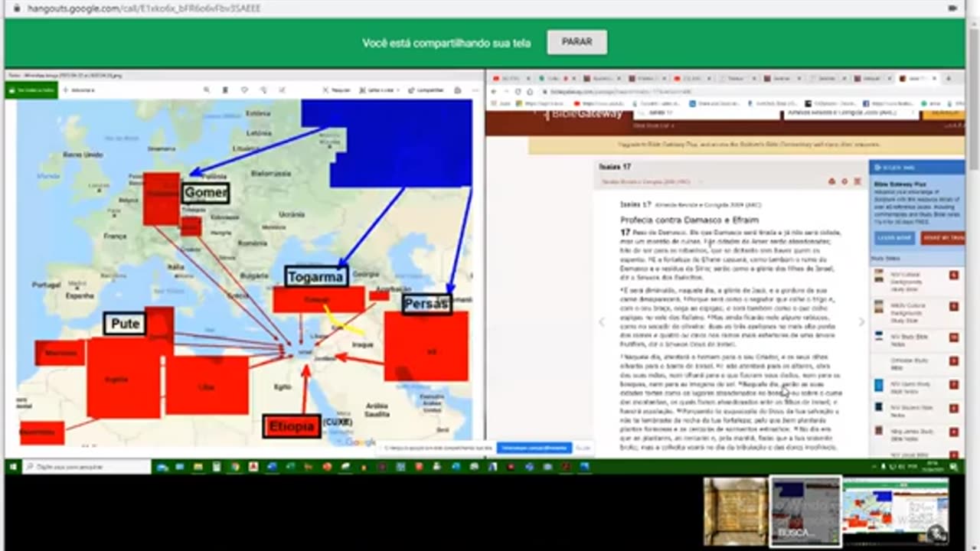Click the first pinned taskbar icon after search box
The width and height of the screenshot is (980, 551).
(x=163, y=466)
